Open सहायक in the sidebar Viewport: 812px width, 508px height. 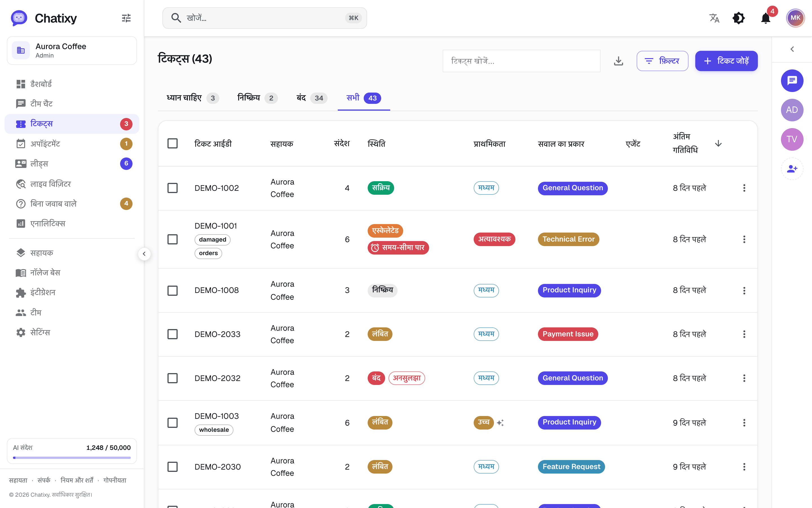(x=72, y=253)
